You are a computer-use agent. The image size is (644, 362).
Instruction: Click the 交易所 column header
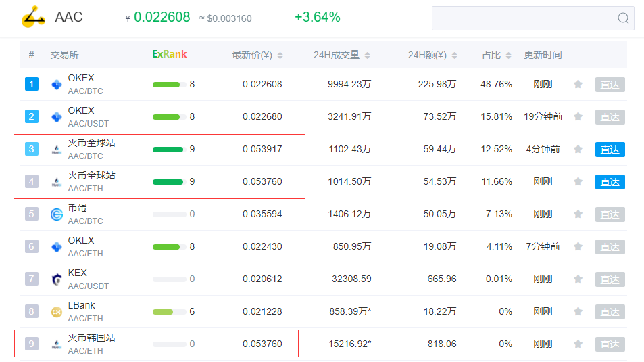tap(64, 55)
